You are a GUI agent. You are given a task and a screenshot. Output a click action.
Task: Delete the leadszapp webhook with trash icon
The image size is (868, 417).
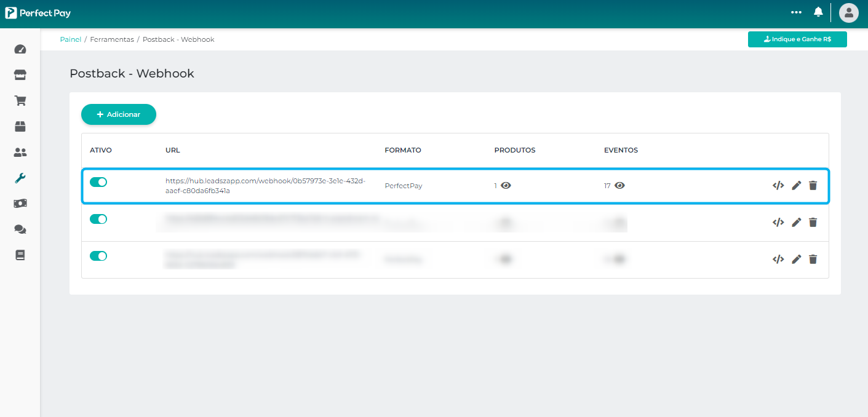click(x=813, y=186)
